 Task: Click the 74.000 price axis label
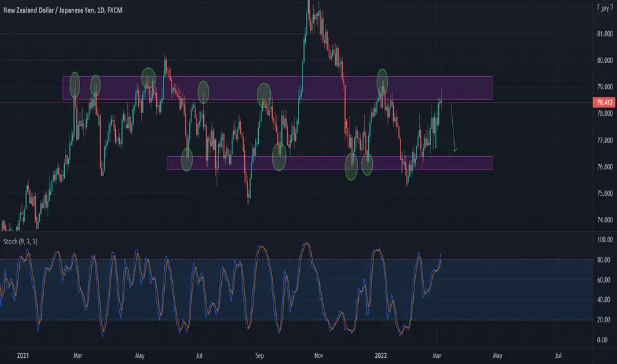click(x=605, y=220)
